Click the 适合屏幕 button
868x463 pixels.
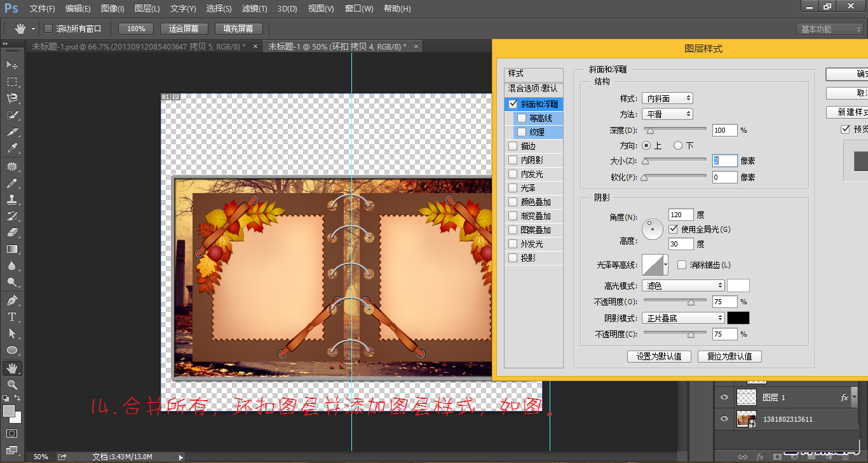point(184,29)
